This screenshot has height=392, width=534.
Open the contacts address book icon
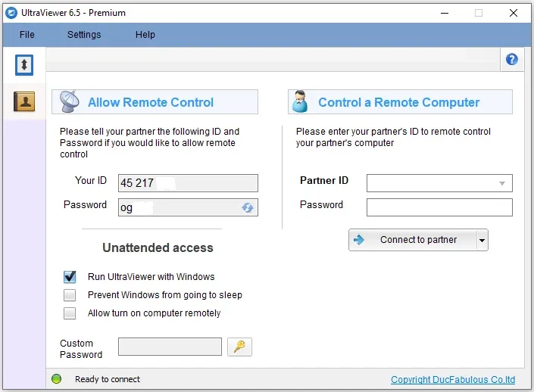(24, 101)
